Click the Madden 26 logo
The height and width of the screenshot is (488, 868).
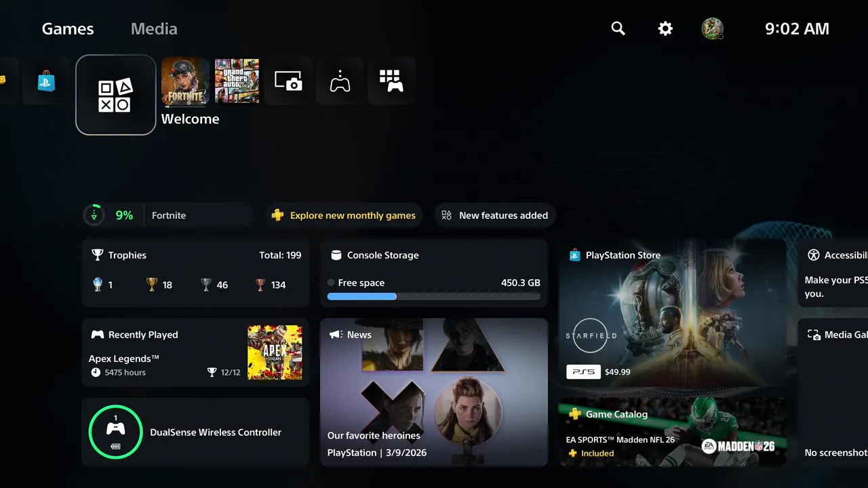point(738,446)
